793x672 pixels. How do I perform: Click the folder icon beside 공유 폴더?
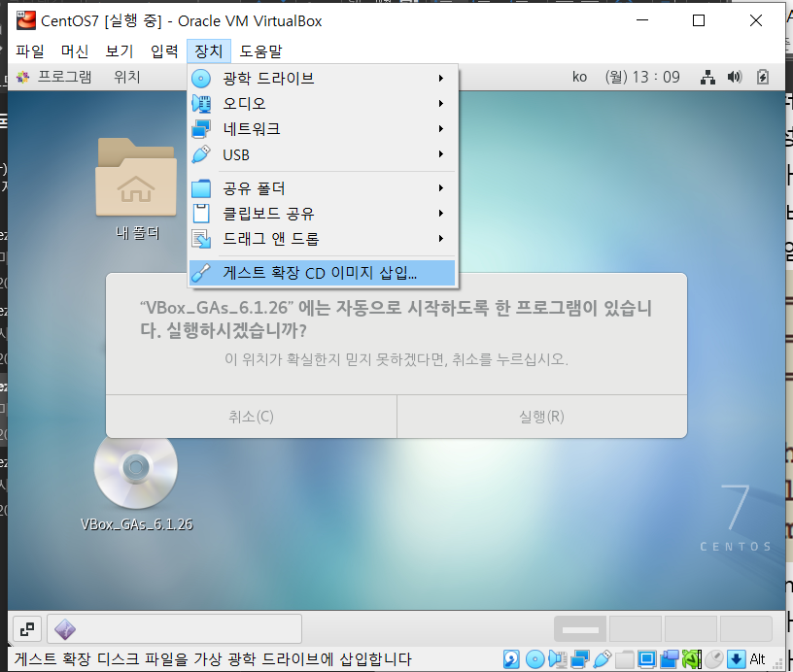click(x=201, y=188)
